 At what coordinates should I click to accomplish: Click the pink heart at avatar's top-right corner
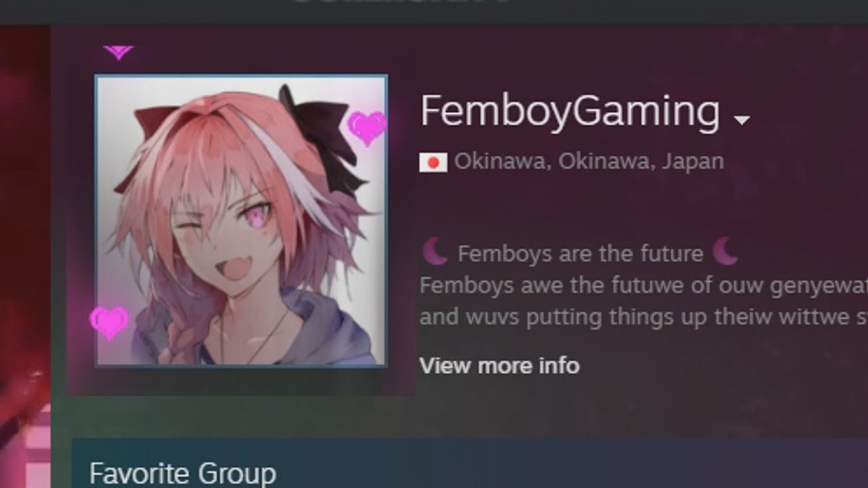(367, 128)
